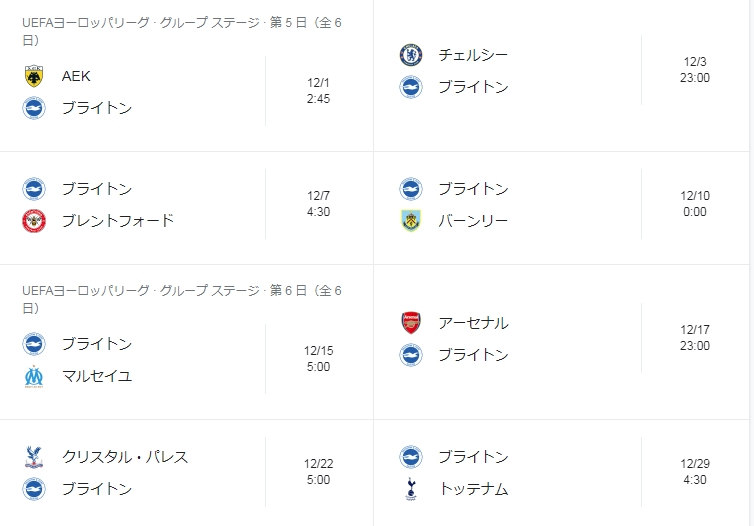
Task: Click the Burnley club crest icon
Action: pos(411,221)
